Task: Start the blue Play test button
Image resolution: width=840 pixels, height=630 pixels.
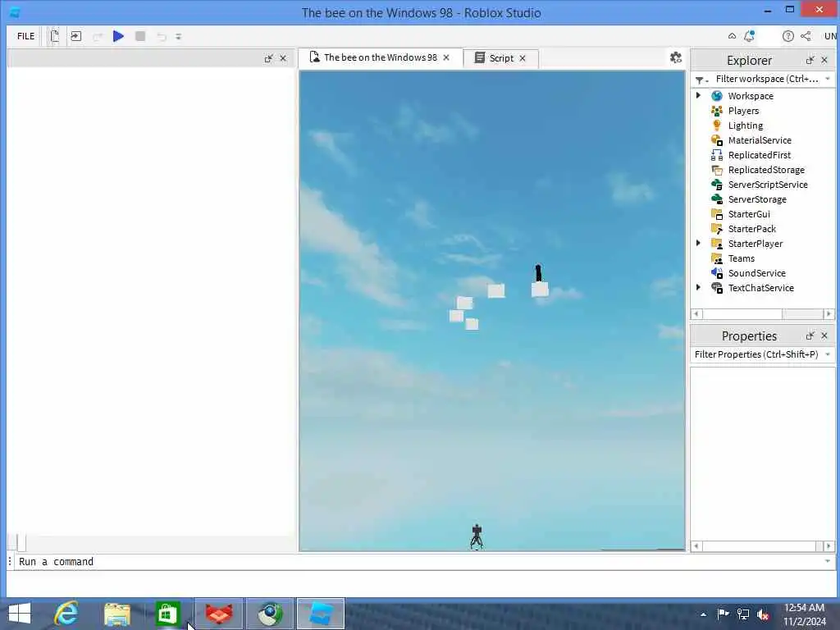Action: coord(118,36)
